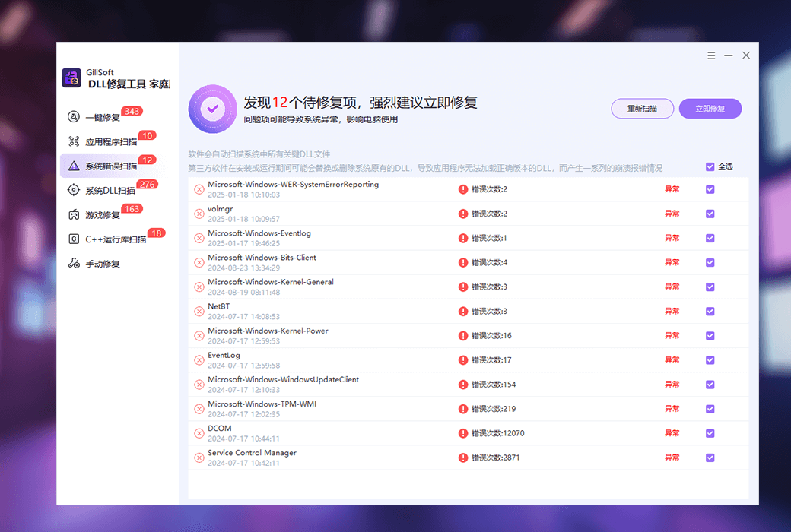Click the GiliSoft DLL repair logo icon
791x532 pixels.
[x=71, y=78]
